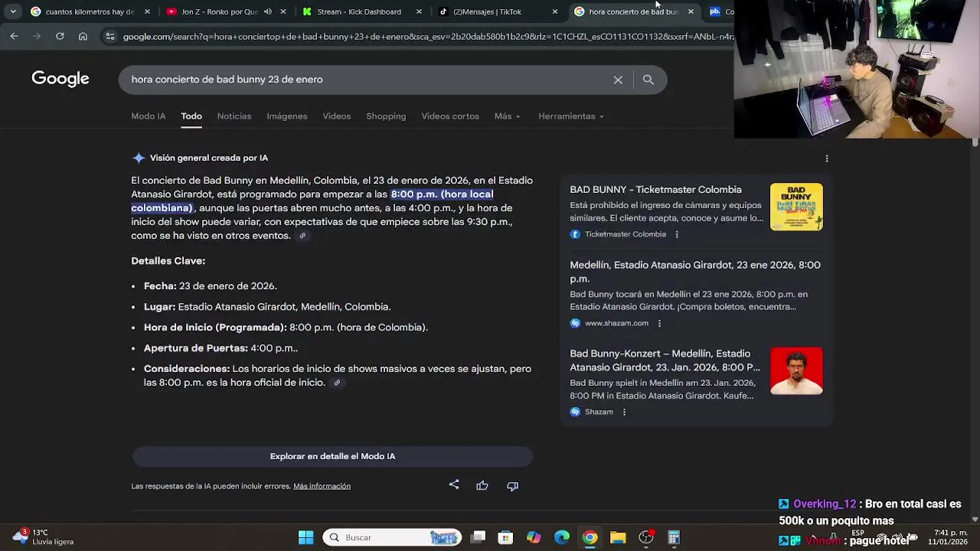980x551 pixels.
Task: Switch to the cuantos kilometros hay browser tab
Action: click(89, 11)
